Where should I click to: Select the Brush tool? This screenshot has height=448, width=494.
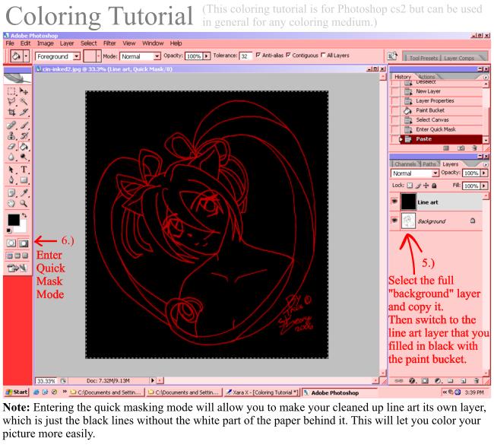(x=24, y=126)
